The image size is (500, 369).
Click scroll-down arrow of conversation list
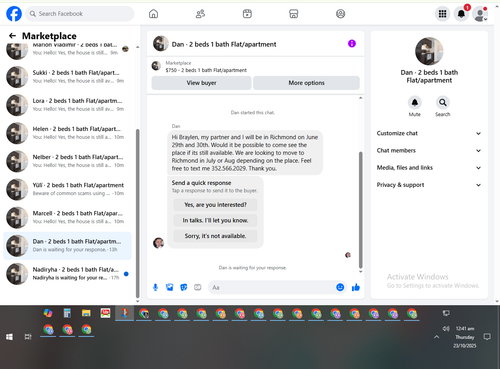(138, 301)
